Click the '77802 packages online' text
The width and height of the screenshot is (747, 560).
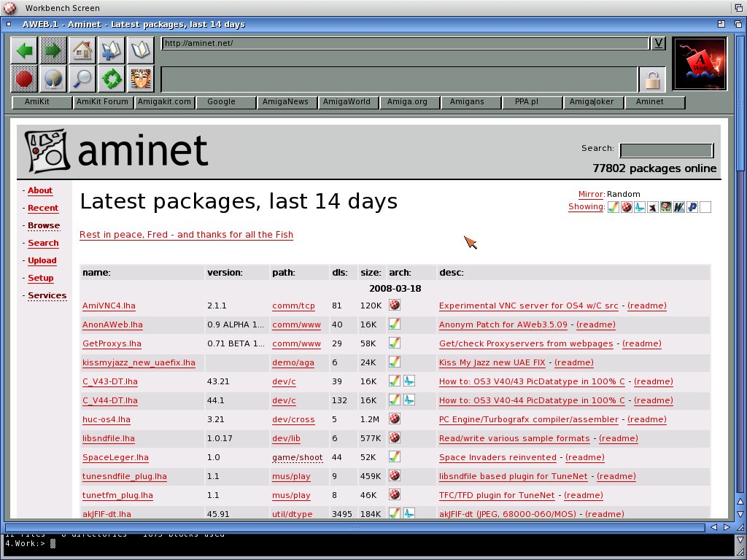pyautogui.click(x=654, y=168)
